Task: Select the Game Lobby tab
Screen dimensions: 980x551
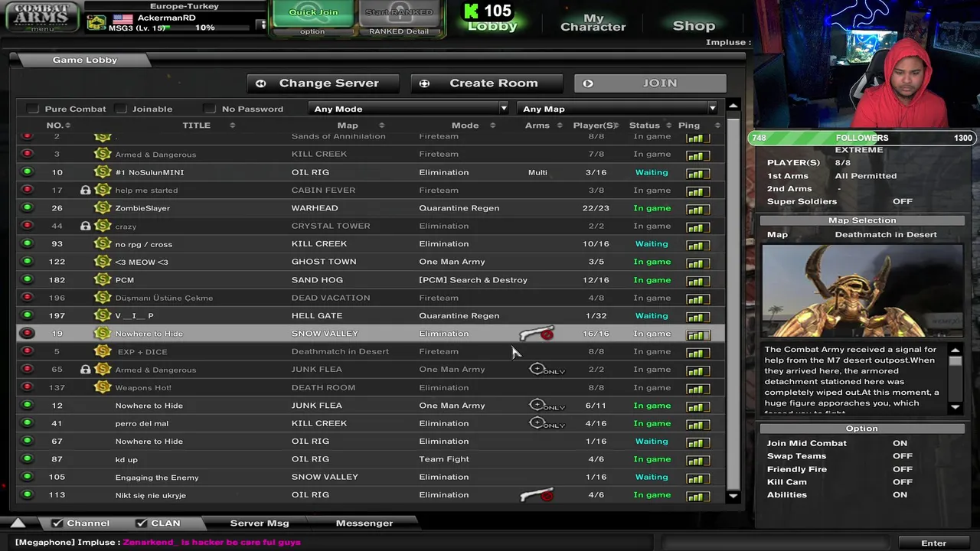Action: (x=85, y=60)
